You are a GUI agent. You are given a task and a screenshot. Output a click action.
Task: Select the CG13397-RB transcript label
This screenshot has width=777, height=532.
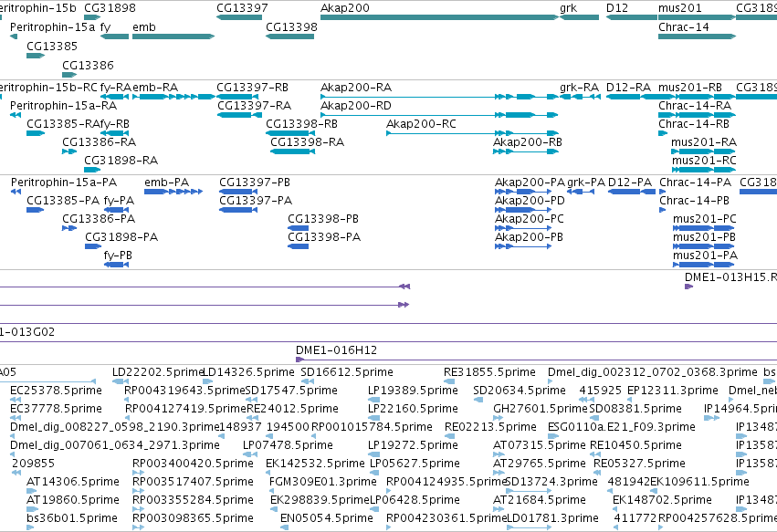tap(253, 88)
